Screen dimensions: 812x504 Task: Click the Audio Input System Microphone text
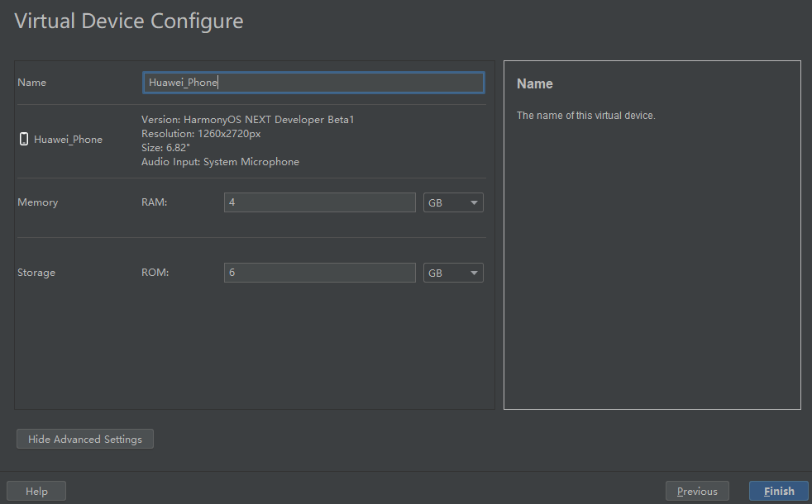coord(220,162)
